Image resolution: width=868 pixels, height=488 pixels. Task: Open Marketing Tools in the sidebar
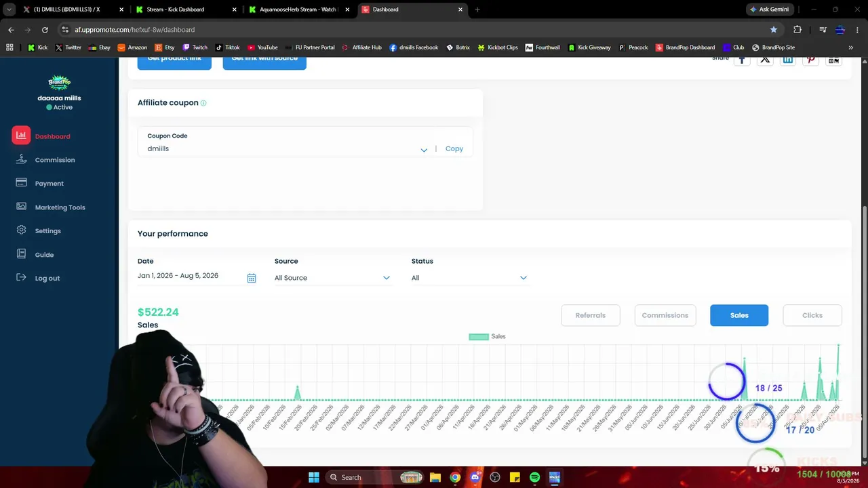(x=51, y=207)
